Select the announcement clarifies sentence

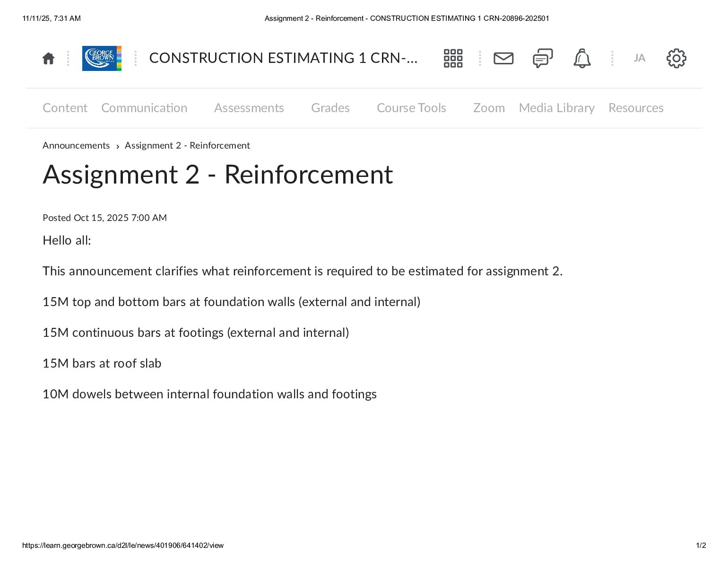coord(303,271)
